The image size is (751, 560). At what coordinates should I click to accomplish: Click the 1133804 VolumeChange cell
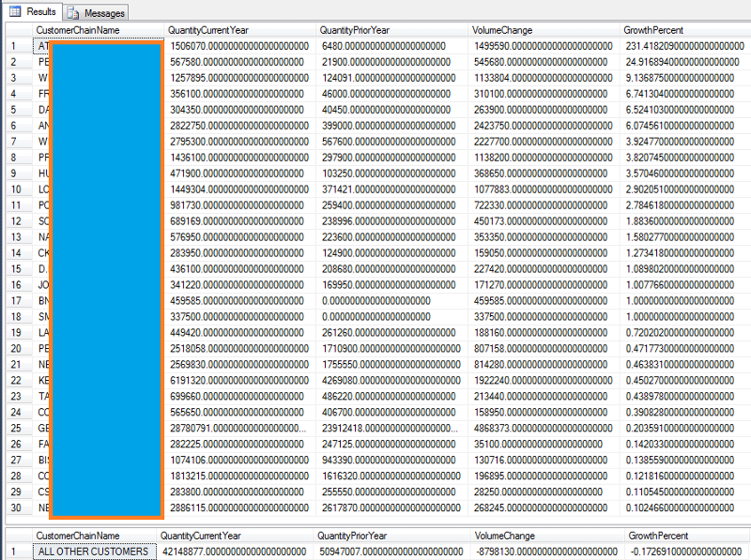[x=544, y=78]
